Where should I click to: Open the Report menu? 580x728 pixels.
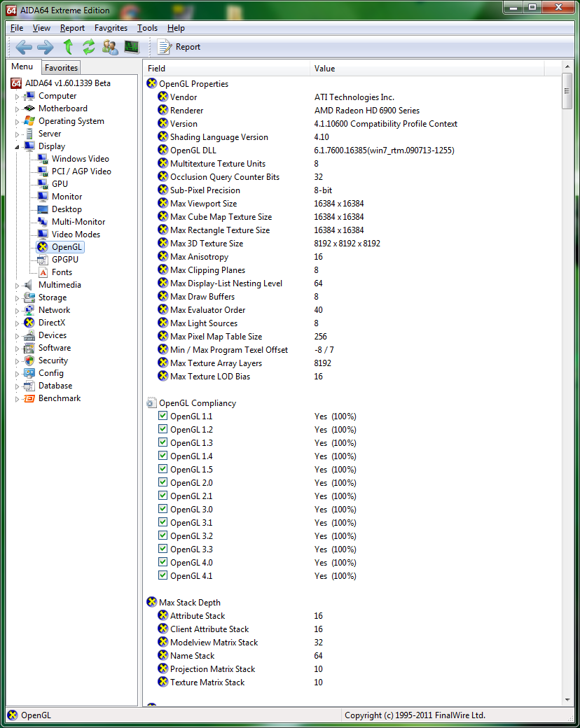tap(73, 28)
